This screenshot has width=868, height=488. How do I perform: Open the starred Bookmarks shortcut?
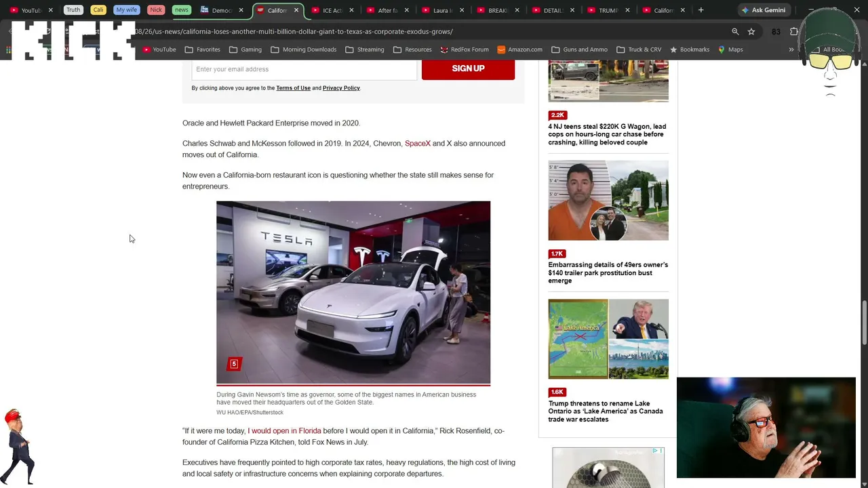tap(690, 49)
